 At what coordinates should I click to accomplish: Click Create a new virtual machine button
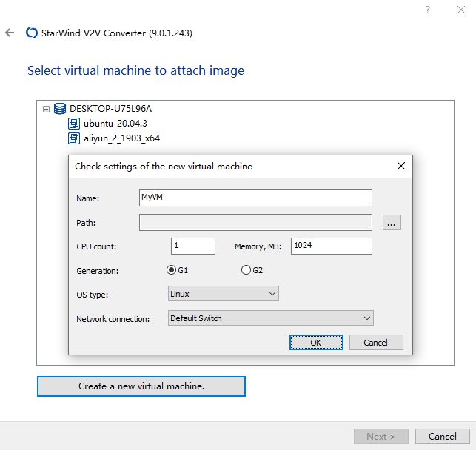tap(141, 386)
